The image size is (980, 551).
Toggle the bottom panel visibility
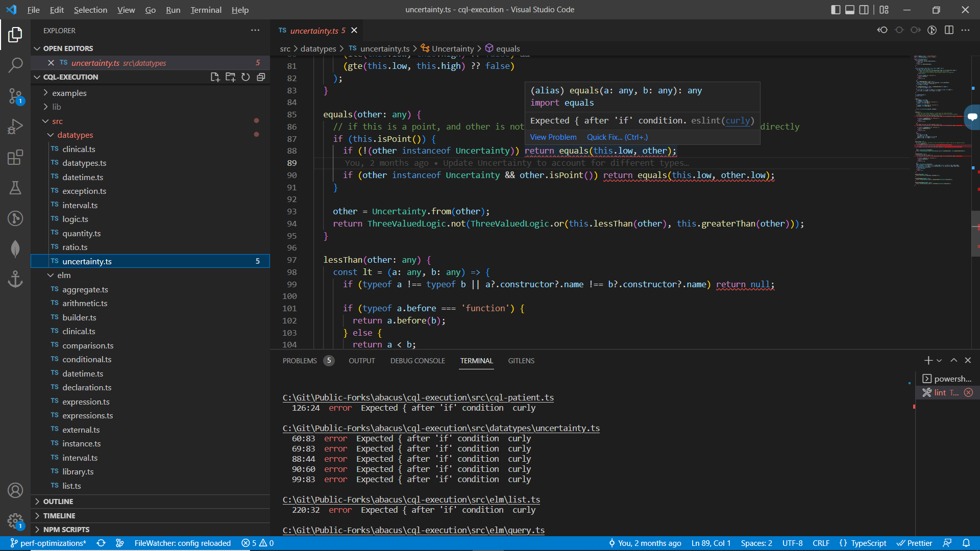(x=850, y=10)
